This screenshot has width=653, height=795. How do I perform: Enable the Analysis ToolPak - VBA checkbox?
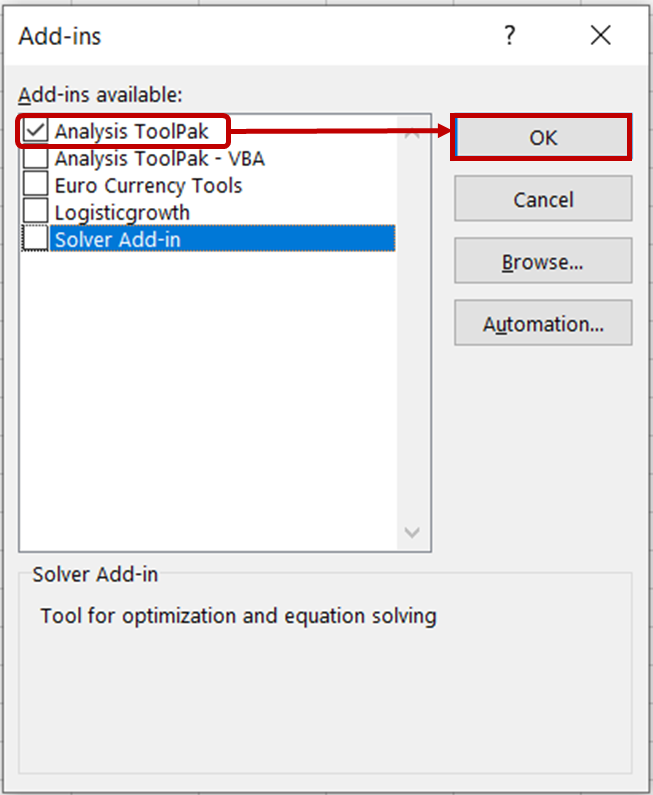coord(36,158)
